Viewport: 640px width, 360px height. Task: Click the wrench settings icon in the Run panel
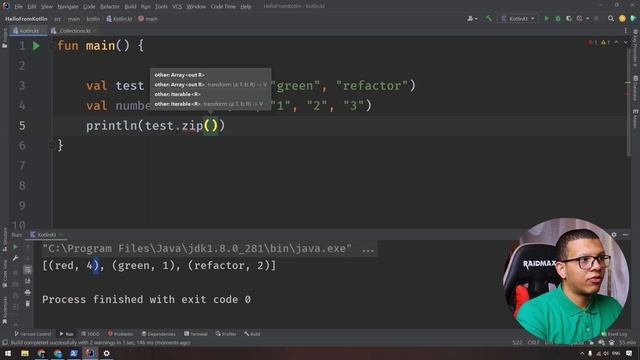[x=15, y=258]
